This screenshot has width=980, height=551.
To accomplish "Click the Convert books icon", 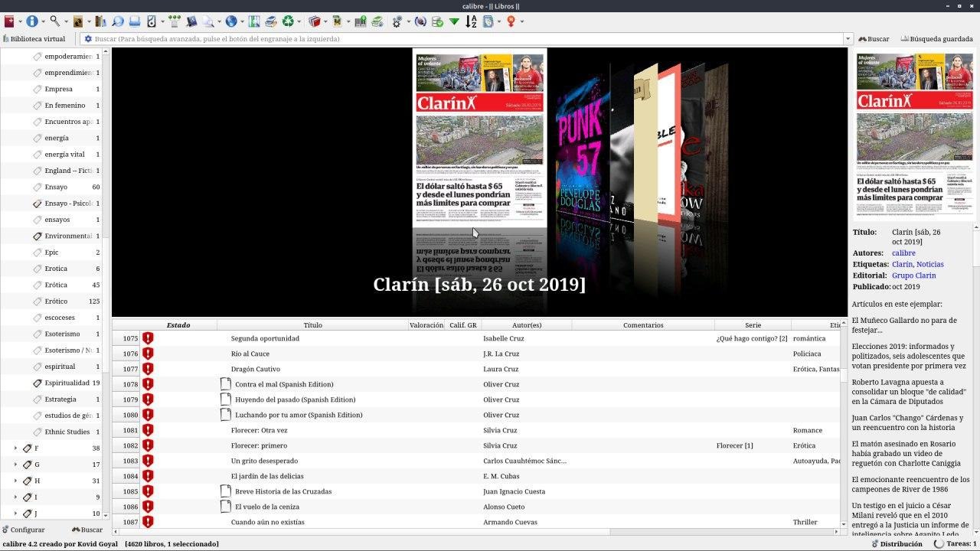I will pyautogui.click(x=77, y=21).
